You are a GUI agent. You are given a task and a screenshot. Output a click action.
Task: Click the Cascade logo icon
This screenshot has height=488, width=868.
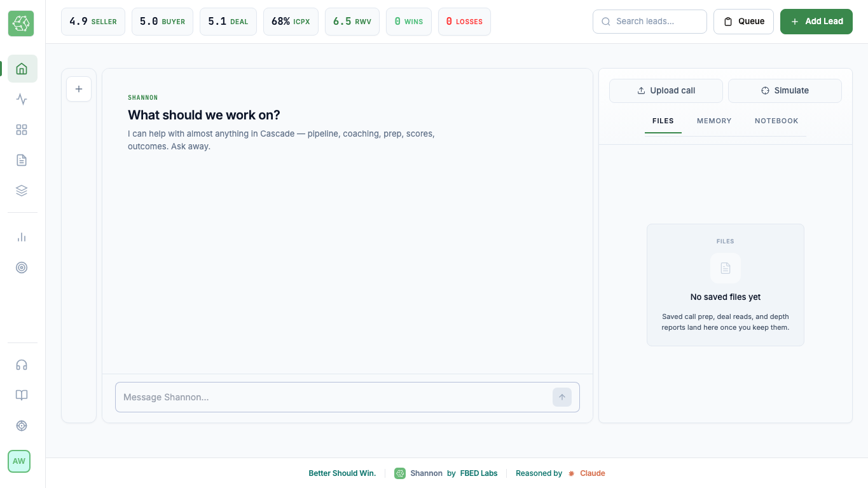coord(21,24)
